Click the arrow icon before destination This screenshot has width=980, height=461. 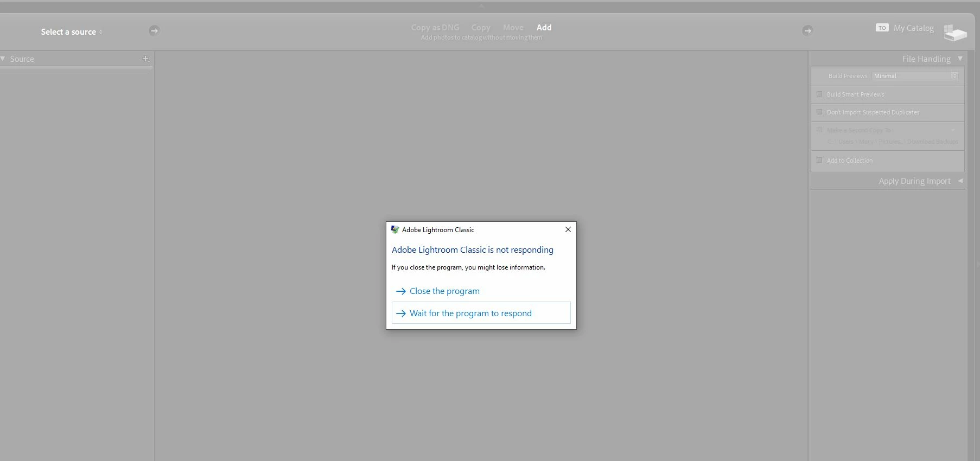(807, 30)
